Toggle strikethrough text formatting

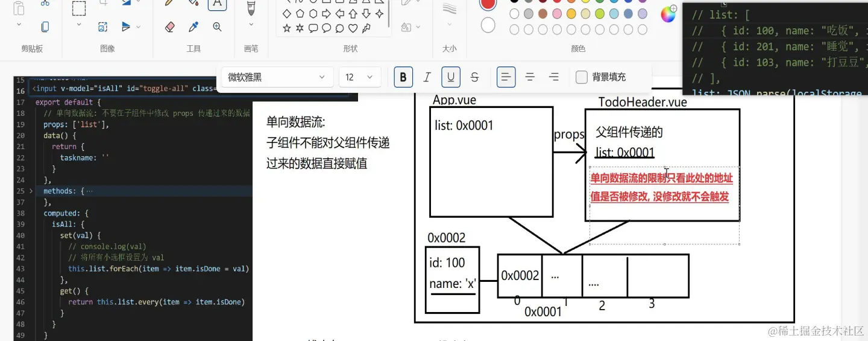[x=474, y=77]
